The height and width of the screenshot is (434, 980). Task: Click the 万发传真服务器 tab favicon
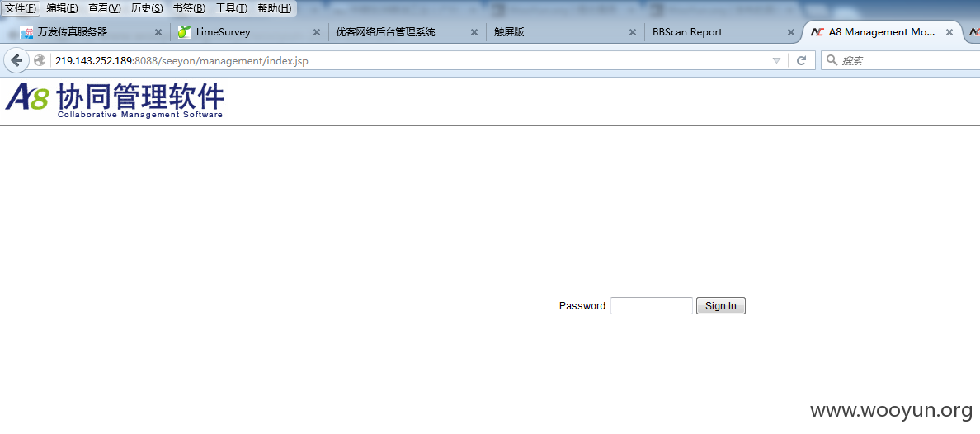(26, 32)
